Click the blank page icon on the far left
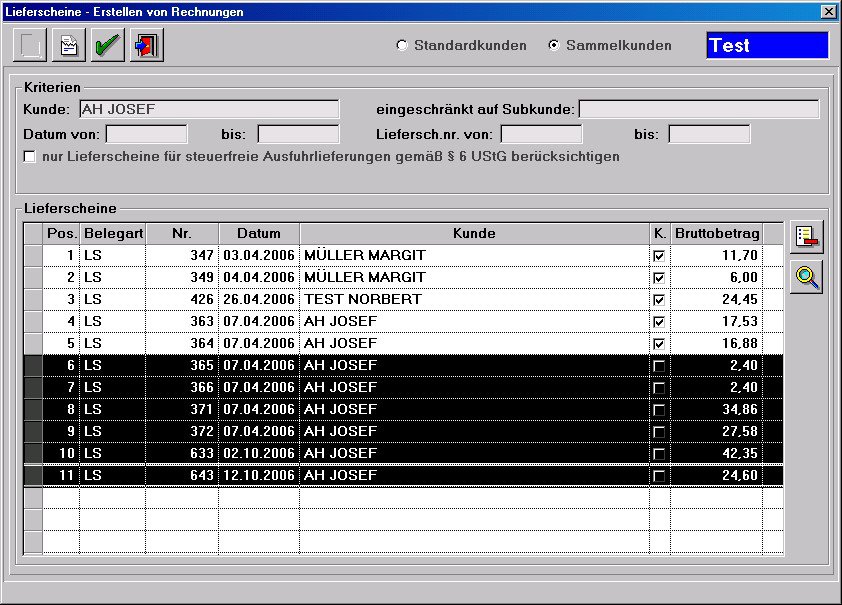Image resolution: width=842 pixels, height=605 pixels. pos(30,44)
